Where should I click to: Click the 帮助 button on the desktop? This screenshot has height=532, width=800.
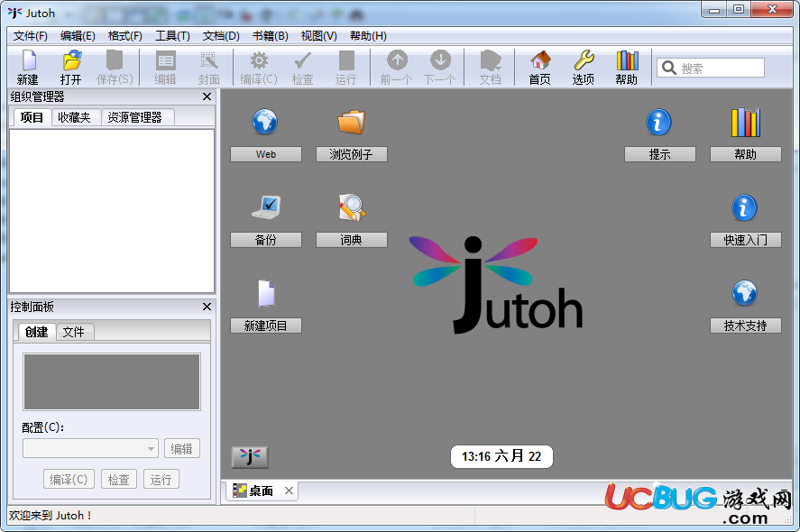click(746, 154)
